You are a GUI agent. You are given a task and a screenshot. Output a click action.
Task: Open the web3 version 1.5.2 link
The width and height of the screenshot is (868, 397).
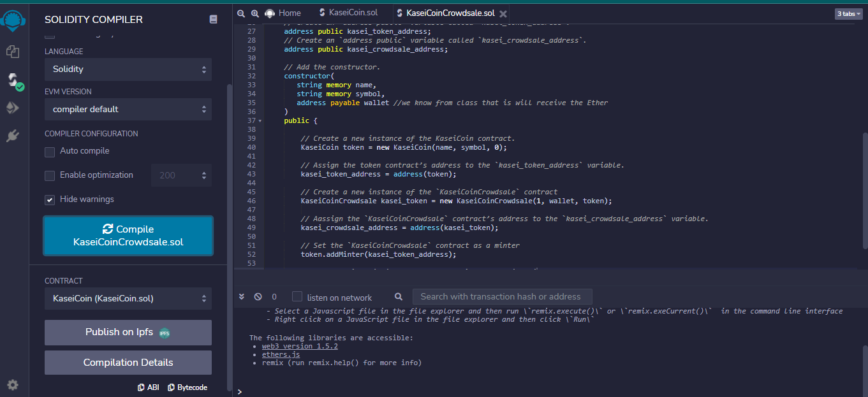point(300,346)
